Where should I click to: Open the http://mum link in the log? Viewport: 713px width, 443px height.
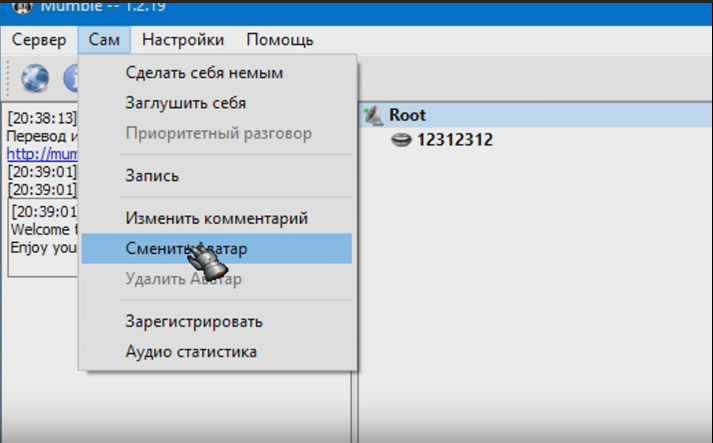click(42, 154)
